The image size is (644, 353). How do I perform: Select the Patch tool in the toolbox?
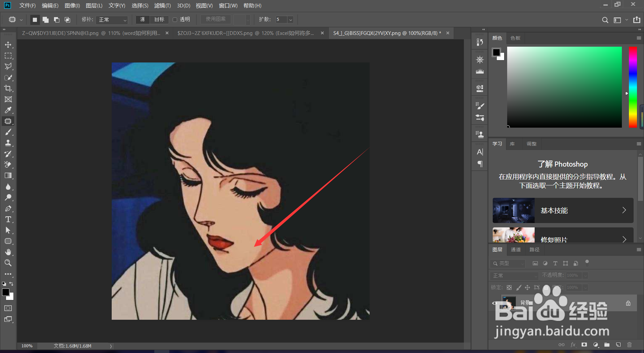[x=8, y=121]
